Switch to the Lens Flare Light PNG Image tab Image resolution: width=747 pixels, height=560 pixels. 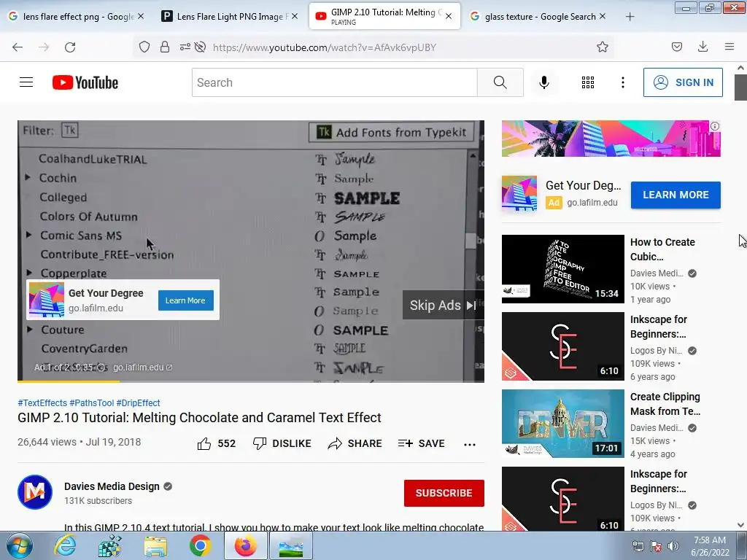(230, 17)
